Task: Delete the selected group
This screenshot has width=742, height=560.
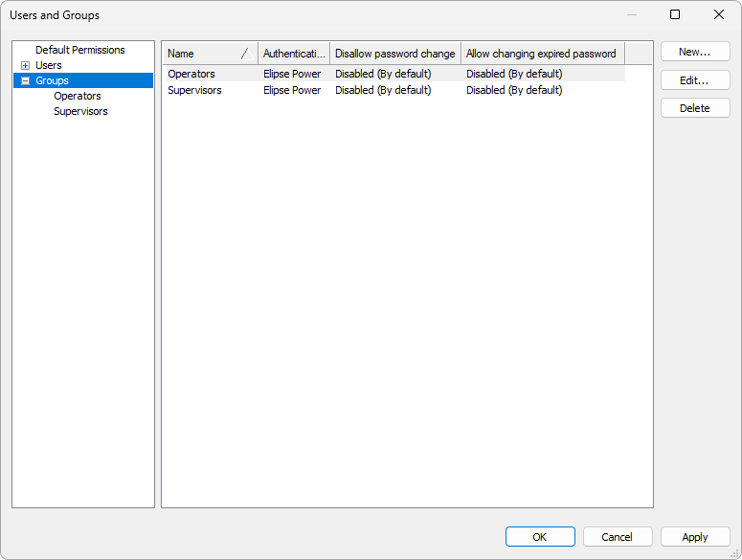Action: click(694, 108)
